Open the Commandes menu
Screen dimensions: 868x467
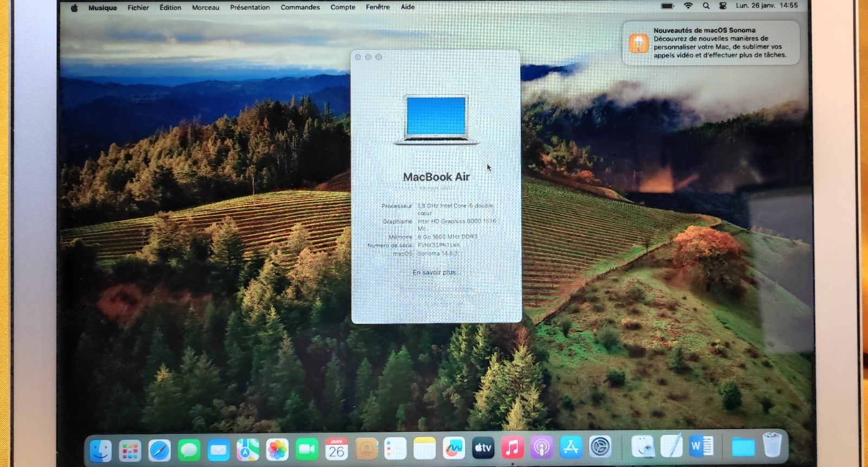[300, 7]
